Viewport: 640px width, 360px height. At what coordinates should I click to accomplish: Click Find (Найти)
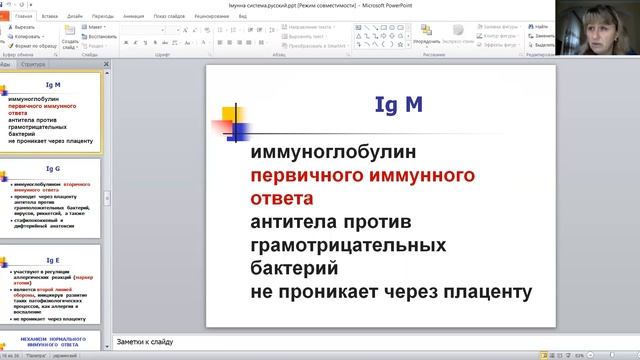(538, 27)
